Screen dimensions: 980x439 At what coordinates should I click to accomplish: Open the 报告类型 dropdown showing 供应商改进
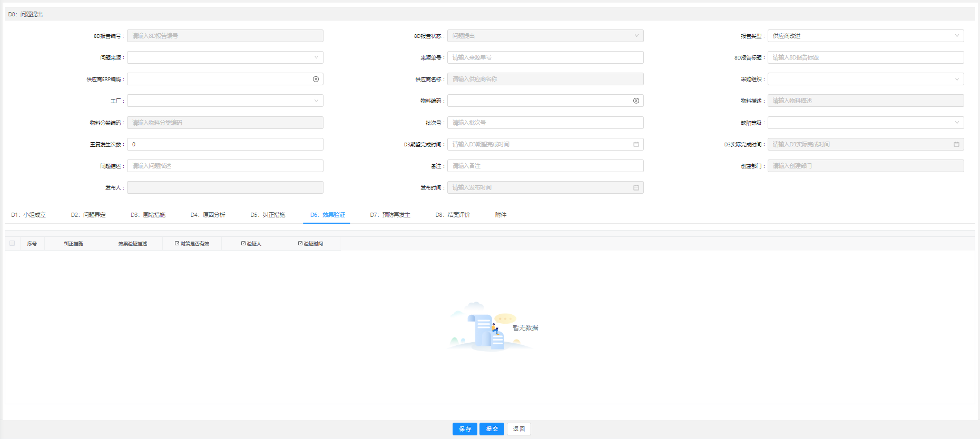tap(865, 36)
